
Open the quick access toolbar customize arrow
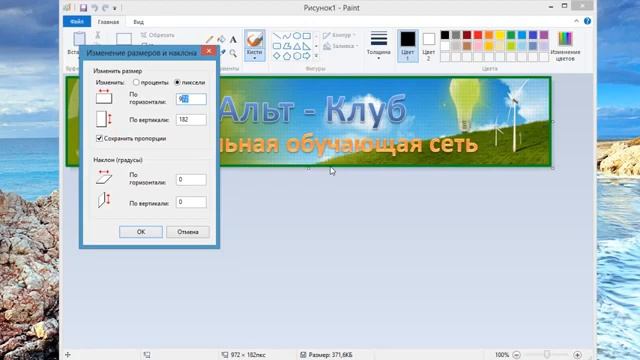[x=115, y=8]
